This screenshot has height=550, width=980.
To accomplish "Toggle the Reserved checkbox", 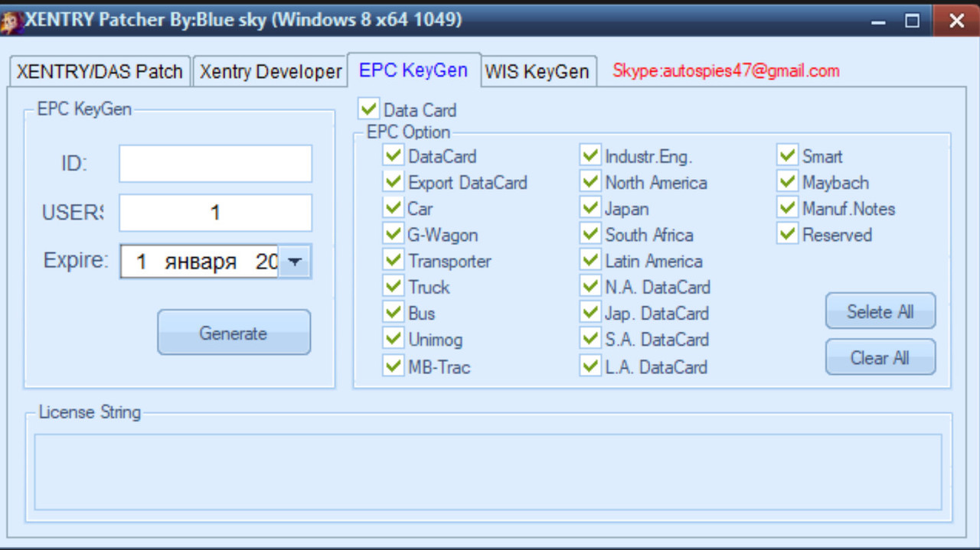I will pos(787,234).
